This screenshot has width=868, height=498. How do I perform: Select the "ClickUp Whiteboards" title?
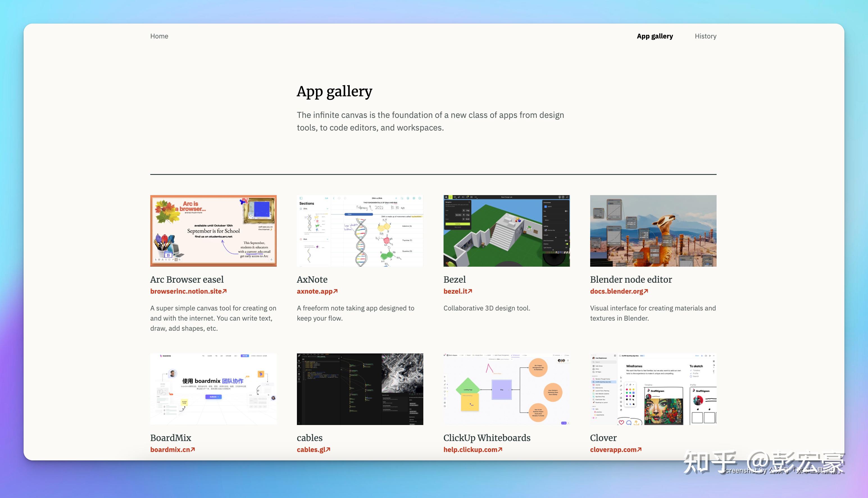tap(487, 438)
